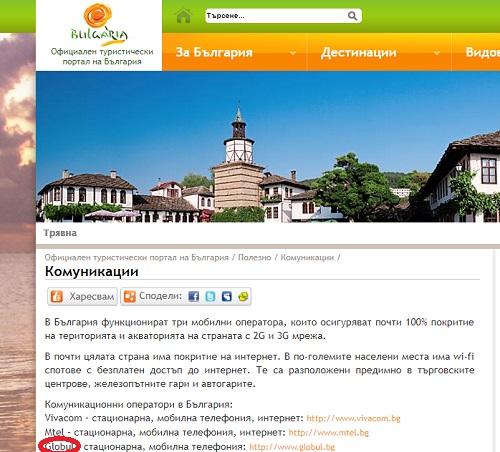
Task: Open the mtel.bg link
Action: coord(329,432)
